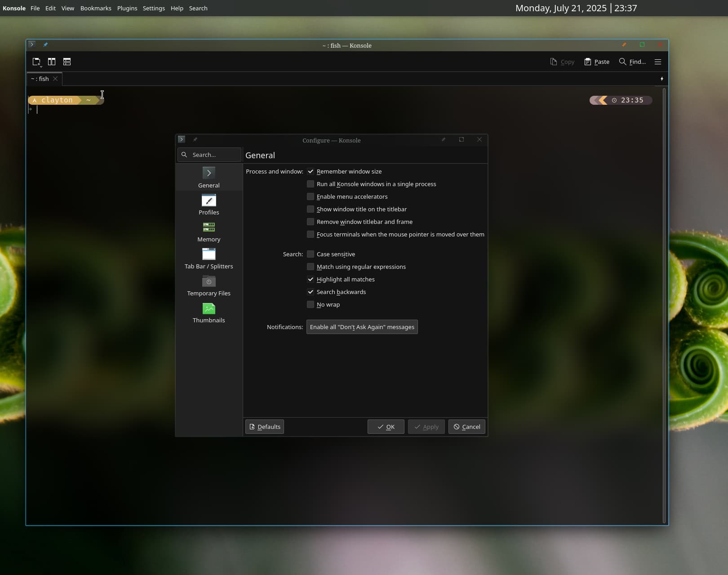
Task: Disable Remember window size checkbox
Action: 311,172
